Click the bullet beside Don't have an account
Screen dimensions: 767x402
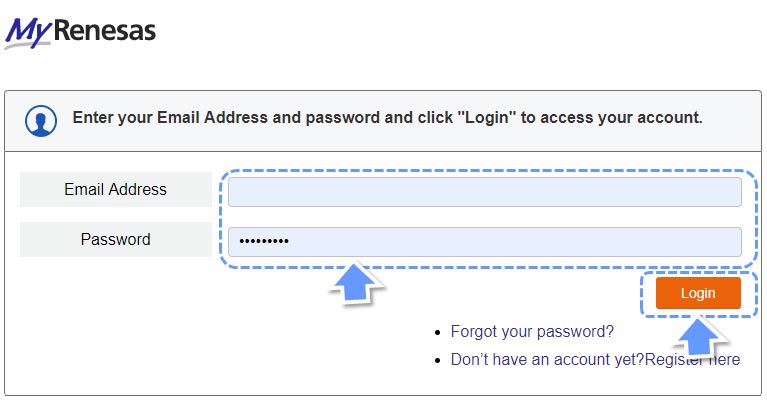point(437,360)
